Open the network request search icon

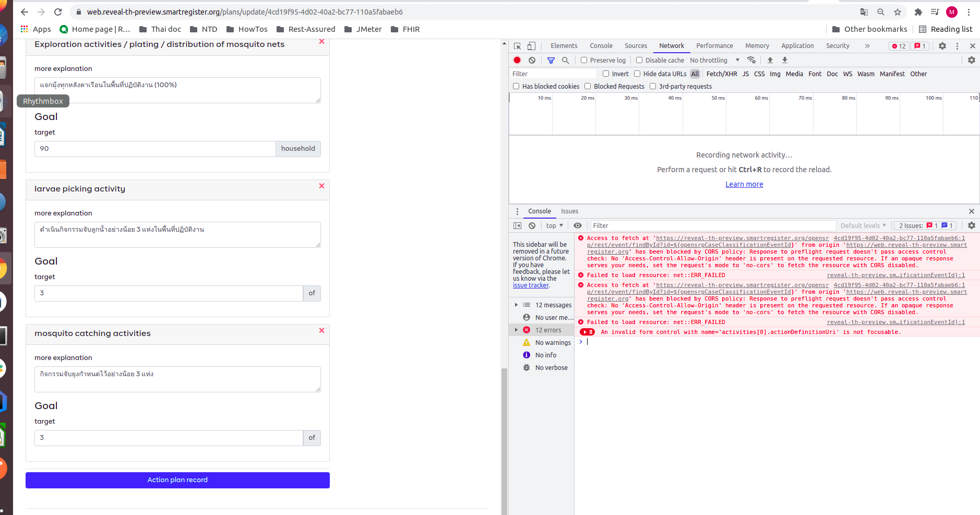coord(566,60)
